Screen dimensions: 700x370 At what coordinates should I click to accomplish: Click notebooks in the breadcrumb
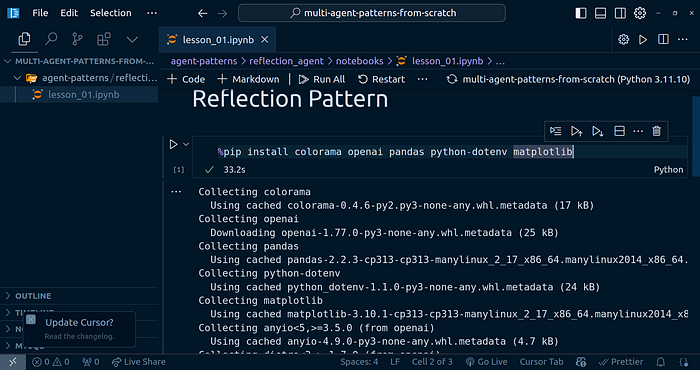[x=359, y=61]
